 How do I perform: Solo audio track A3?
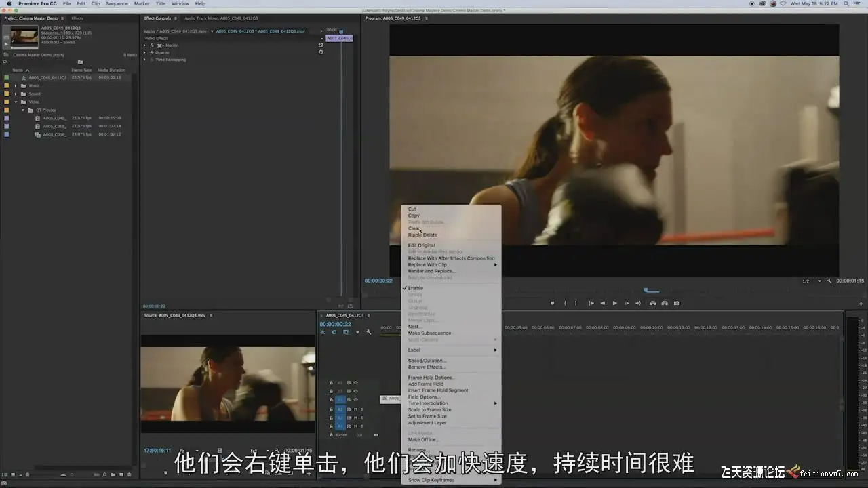tap(361, 426)
